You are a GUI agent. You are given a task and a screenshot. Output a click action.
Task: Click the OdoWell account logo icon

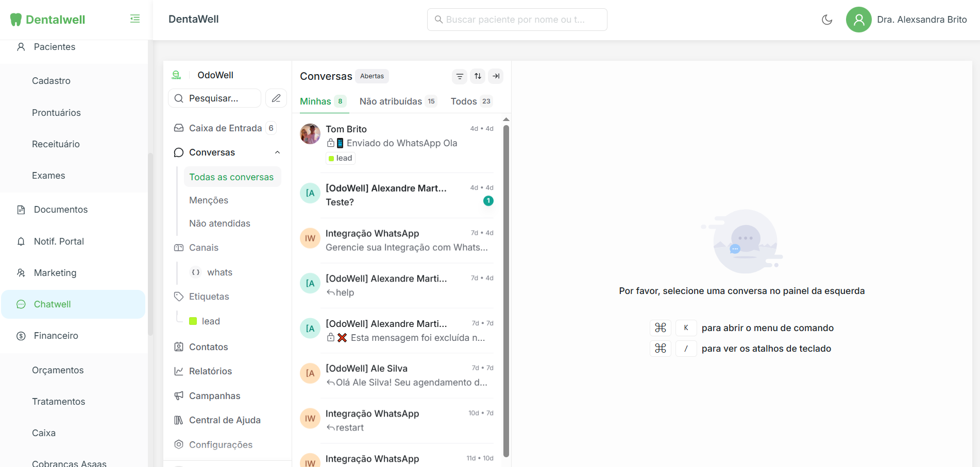[x=176, y=75]
